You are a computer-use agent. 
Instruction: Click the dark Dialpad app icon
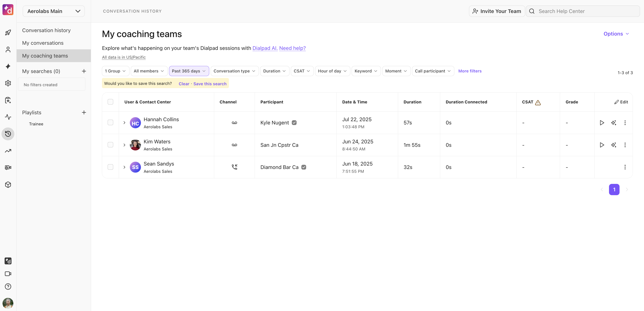point(8,261)
